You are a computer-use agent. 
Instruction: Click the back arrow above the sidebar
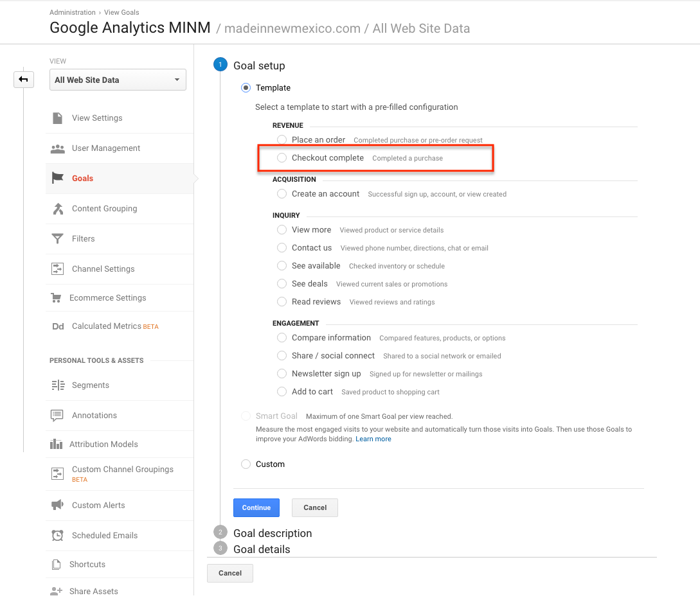[24, 79]
